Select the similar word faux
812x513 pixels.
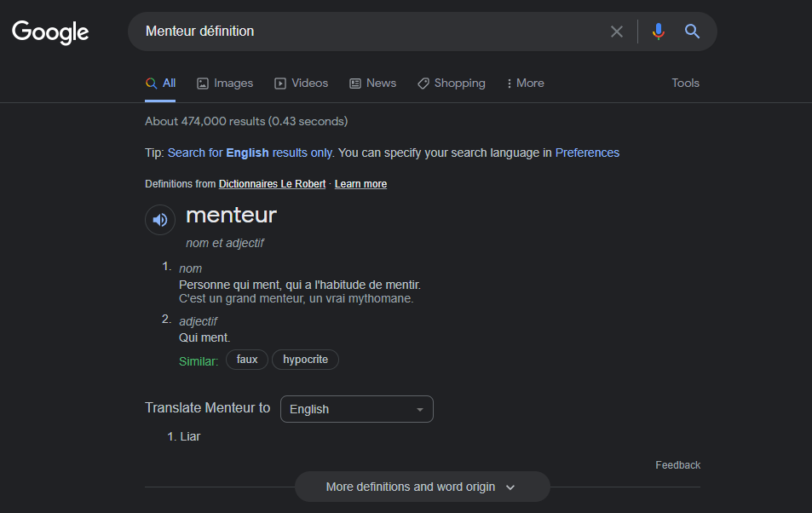click(247, 360)
